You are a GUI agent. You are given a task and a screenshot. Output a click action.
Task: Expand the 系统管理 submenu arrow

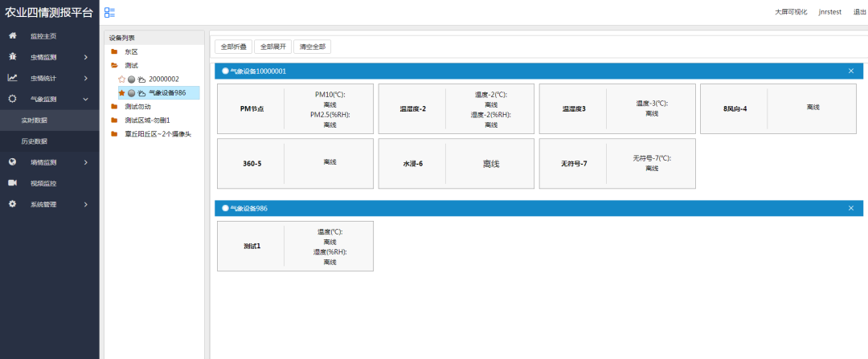86,204
